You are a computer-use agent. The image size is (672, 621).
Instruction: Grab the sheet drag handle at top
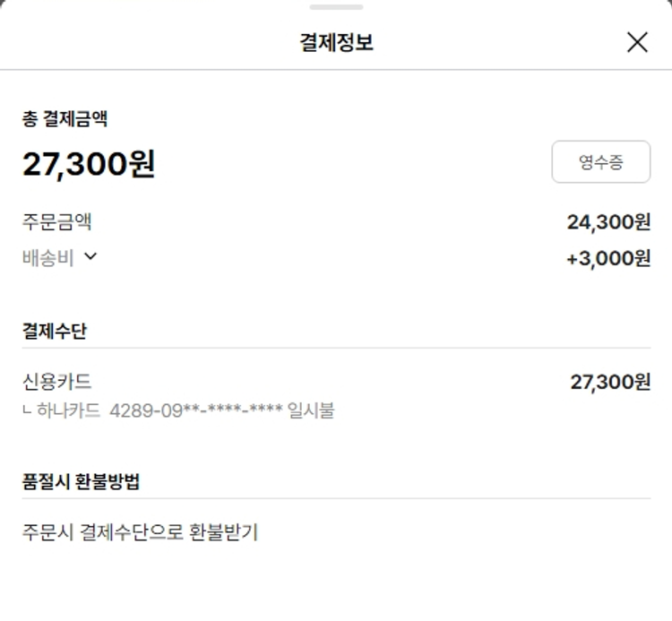(336, 7)
